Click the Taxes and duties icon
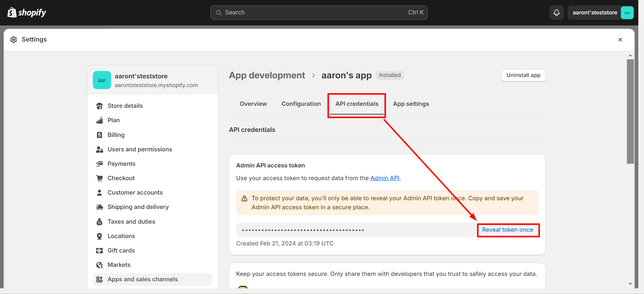Viewport: 644px width, 294px height. click(x=100, y=222)
